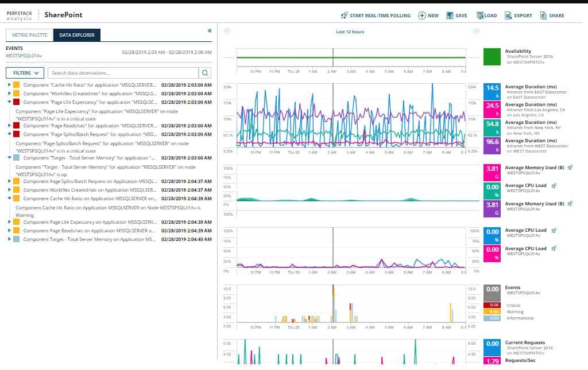The height and width of the screenshot is (370, 588).
Task: Expand Target - Total Server Memory on Application event
Action: point(9,239)
